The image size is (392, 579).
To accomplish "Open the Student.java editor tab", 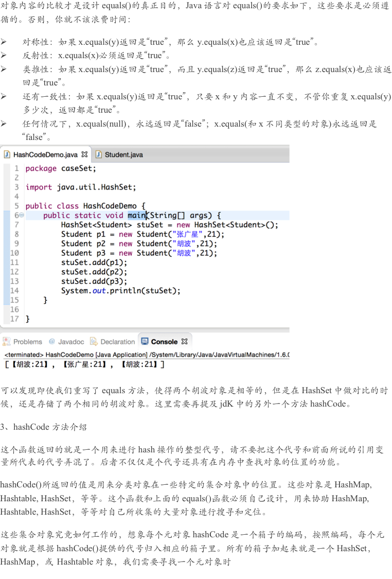I will 119,154.
